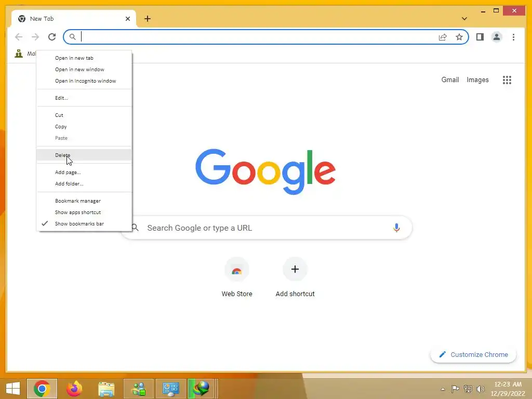The height and width of the screenshot is (399, 532).
Task: Expand the tab search chevron
Action: (x=464, y=19)
